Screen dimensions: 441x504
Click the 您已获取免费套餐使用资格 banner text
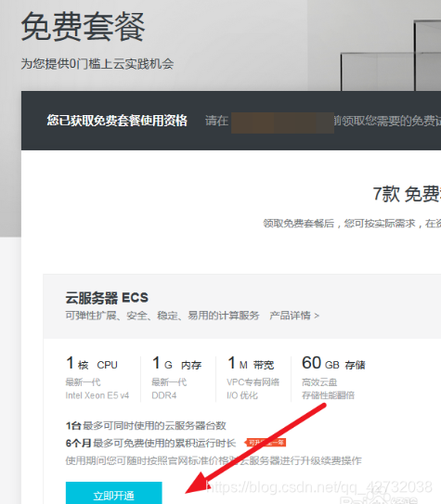coord(117,121)
